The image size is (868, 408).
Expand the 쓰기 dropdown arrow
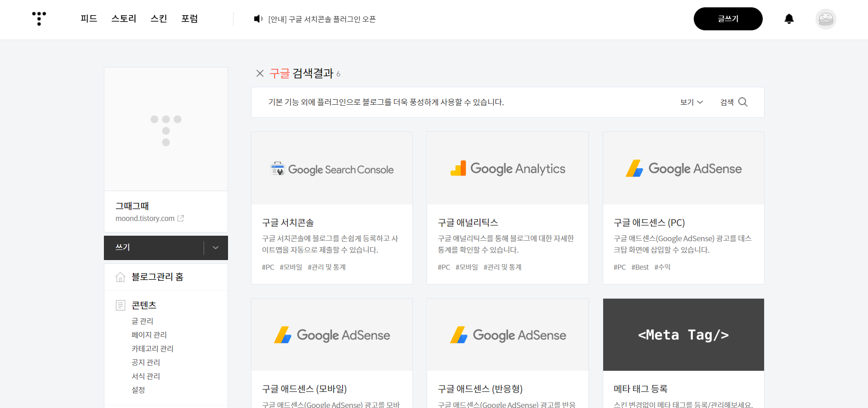click(x=216, y=248)
